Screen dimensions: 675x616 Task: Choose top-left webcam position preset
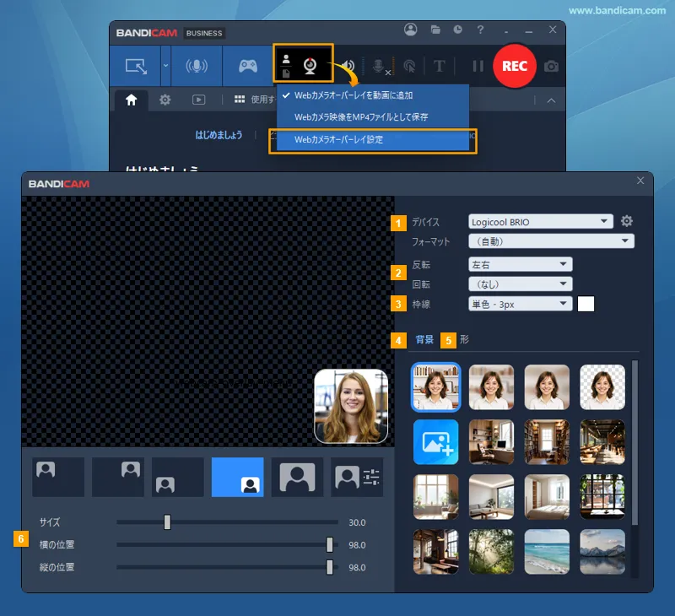pos(58,477)
